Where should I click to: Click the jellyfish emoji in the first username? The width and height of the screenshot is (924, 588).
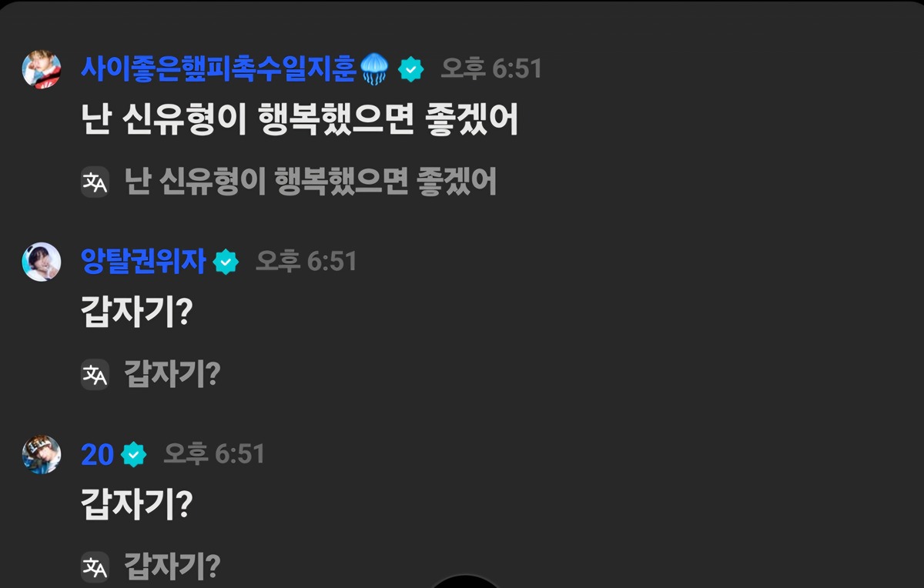pyautogui.click(x=376, y=69)
